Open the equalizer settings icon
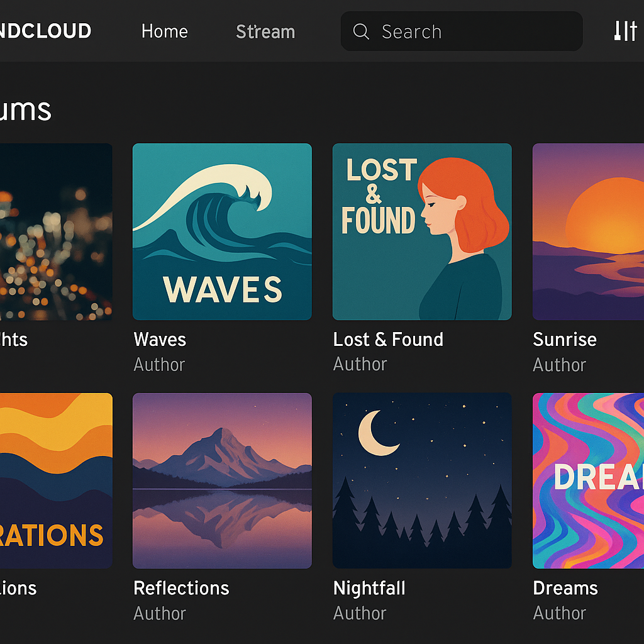The image size is (644, 644). click(x=625, y=30)
